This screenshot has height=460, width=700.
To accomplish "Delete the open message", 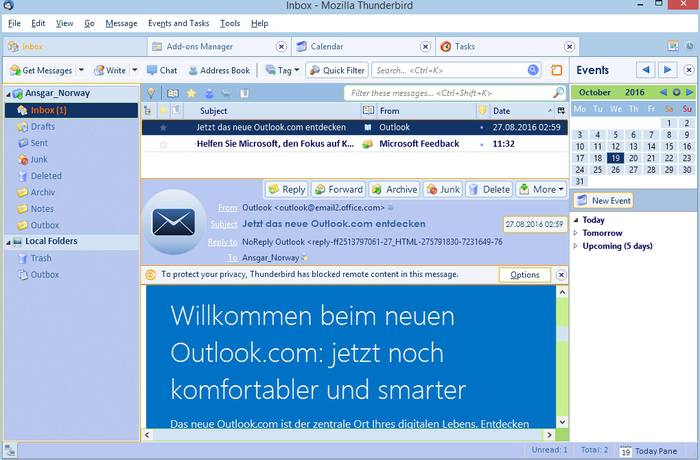I will pos(490,189).
